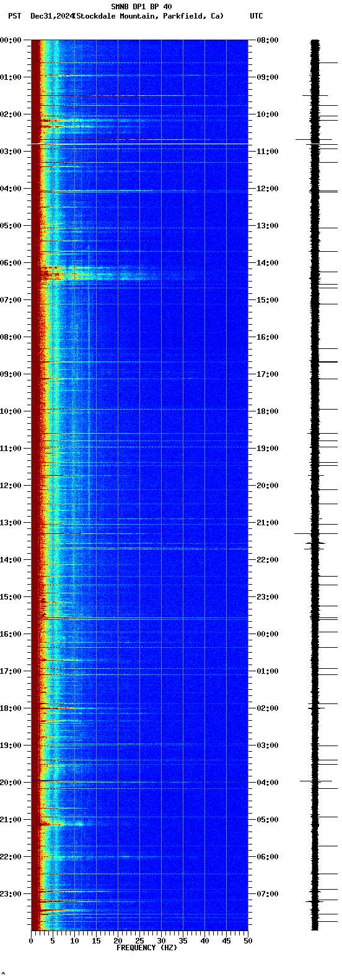Click the UTC time label '19:00'
Image resolution: width=342 pixels, height=980 pixels.
(x=268, y=449)
